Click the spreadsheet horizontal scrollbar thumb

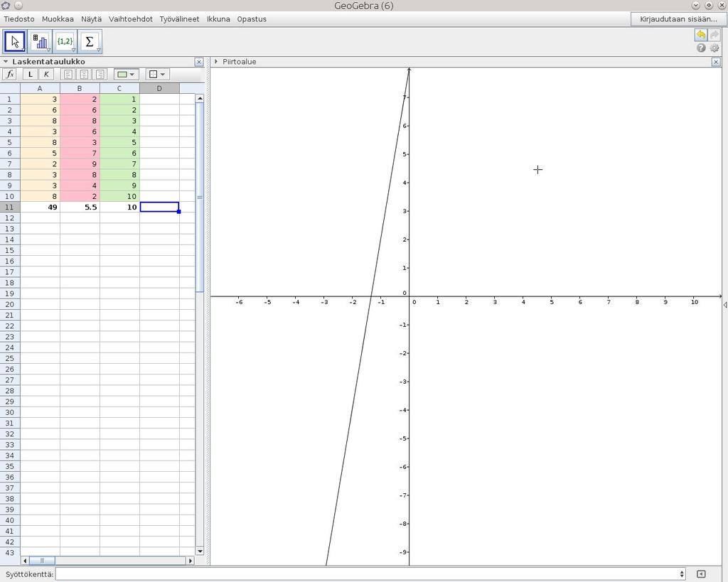[42, 561]
